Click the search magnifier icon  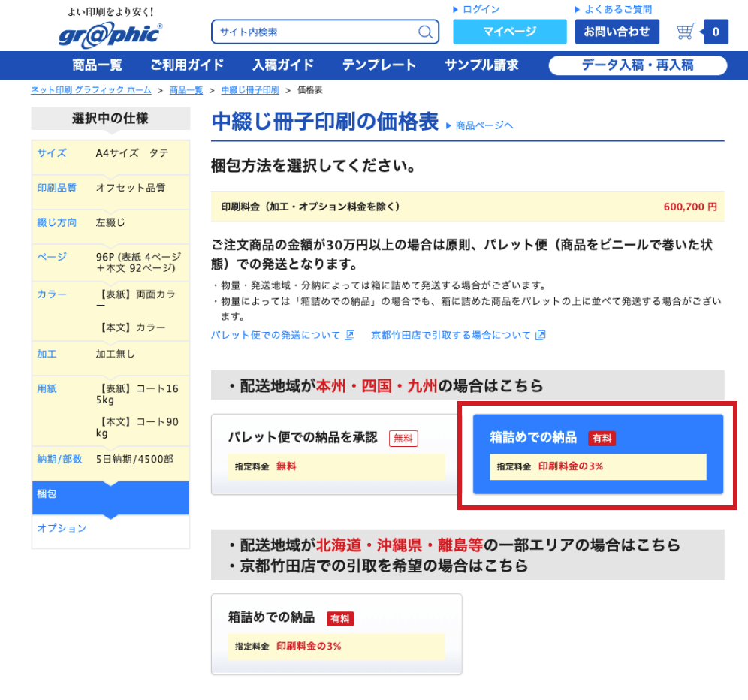click(425, 32)
